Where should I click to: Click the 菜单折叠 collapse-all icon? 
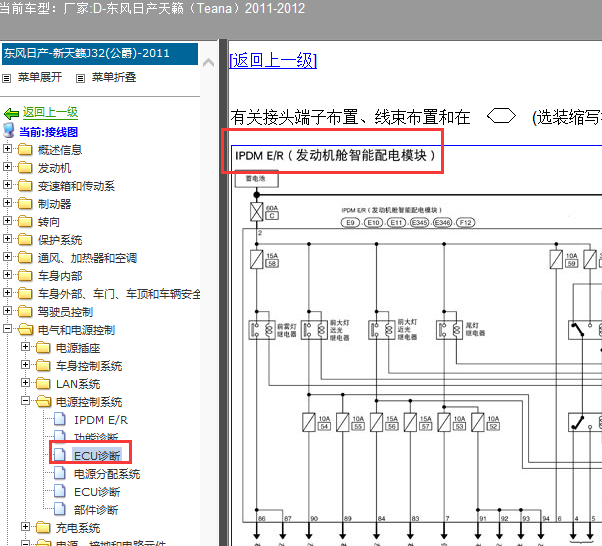click(80, 78)
